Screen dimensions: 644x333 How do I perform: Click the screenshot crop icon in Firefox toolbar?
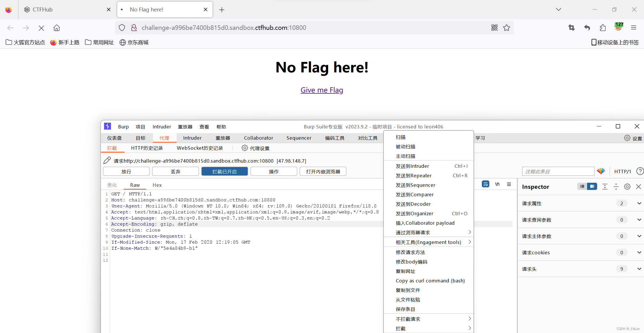point(572,28)
